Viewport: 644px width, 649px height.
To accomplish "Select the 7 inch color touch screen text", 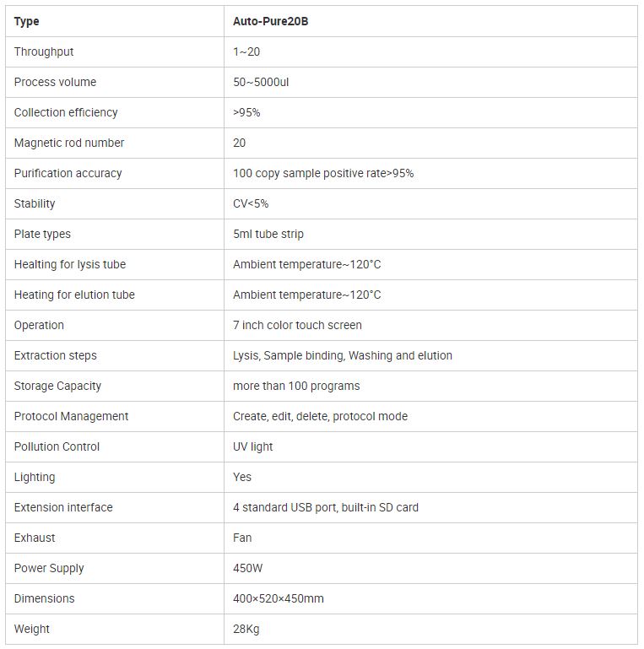I will [x=297, y=325].
